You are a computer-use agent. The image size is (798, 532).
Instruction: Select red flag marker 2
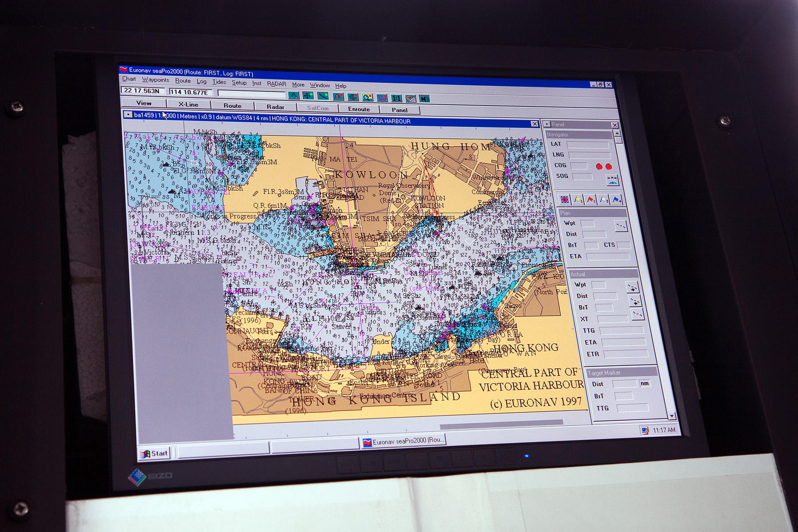pos(591,200)
